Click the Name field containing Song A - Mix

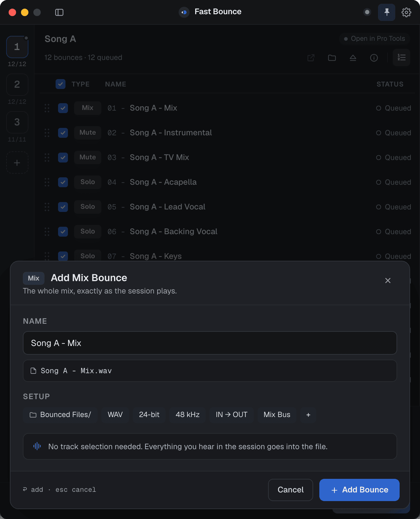[x=210, y=343]
